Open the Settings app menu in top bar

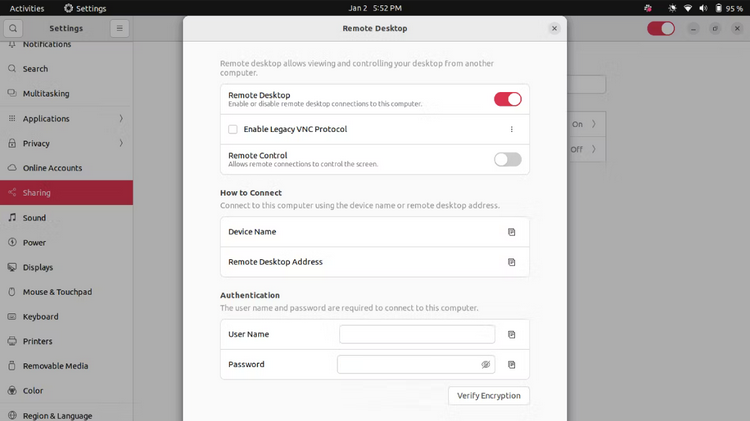point(85,8)
